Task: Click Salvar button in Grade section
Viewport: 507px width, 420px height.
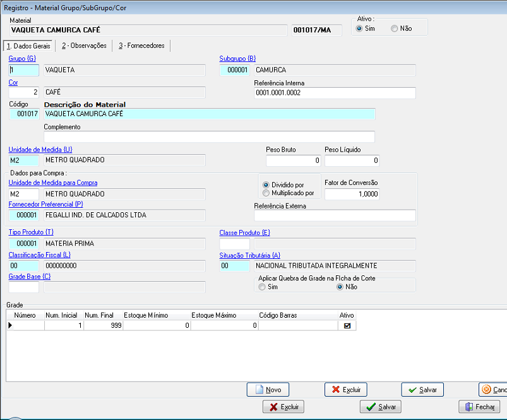Action: (x=422, y=390)
